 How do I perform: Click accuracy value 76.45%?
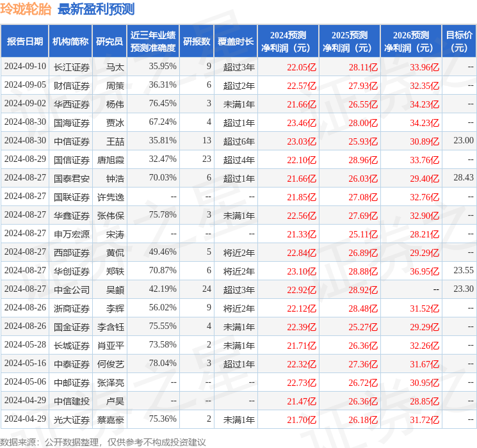click(163, 103)
